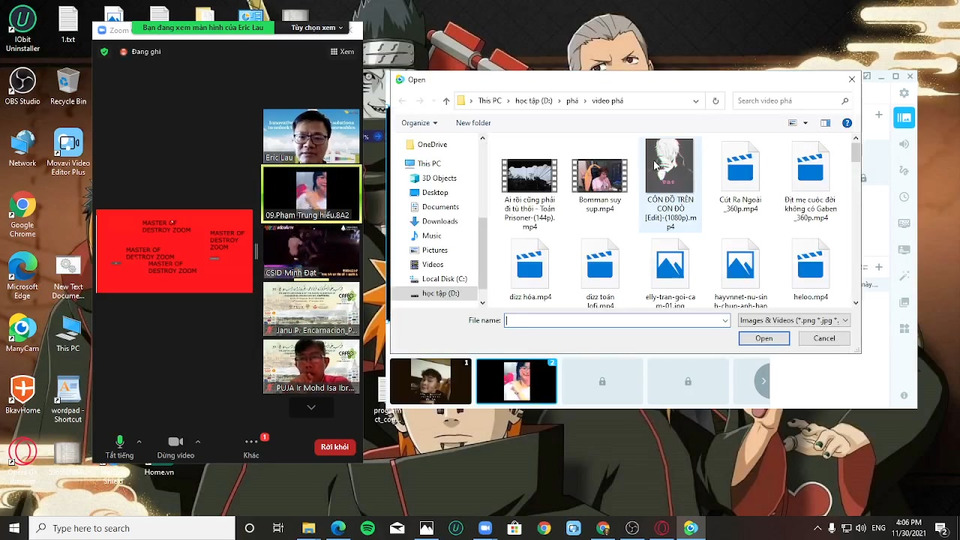Click New folder in the toolbar
This screenshot has width=960, height=540.
473,123
